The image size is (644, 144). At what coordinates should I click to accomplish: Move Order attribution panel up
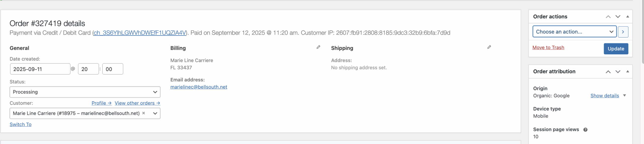click(x=608, y=71)
